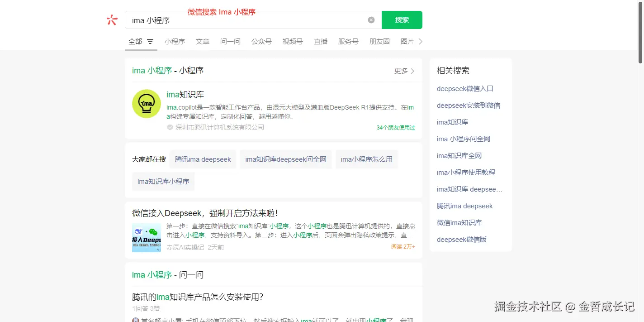Open related search deepseek微信版

click(x=462, y=240)
